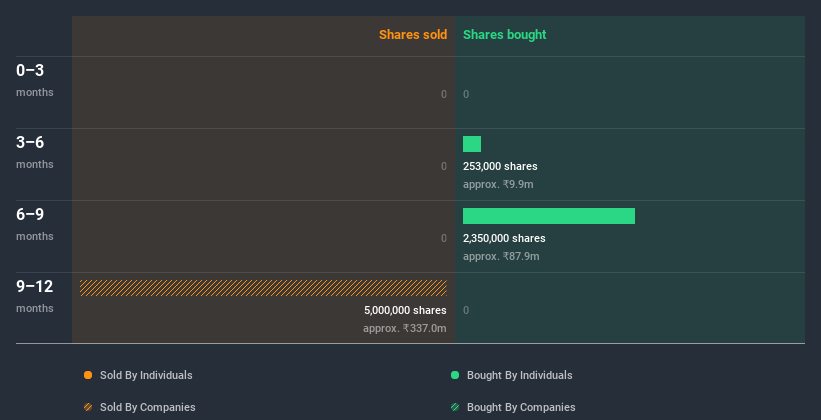Screen dimensions: 821x420
Task: Click the Shares sold column header
Action: click(x=413, y=35)
